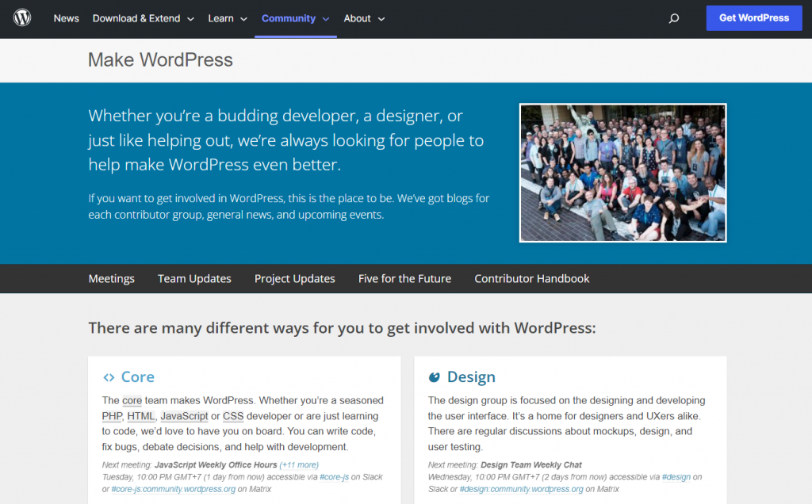Click the Design team compass icon
The height and width of the screenshot is (504, 812).
[434, 376]
